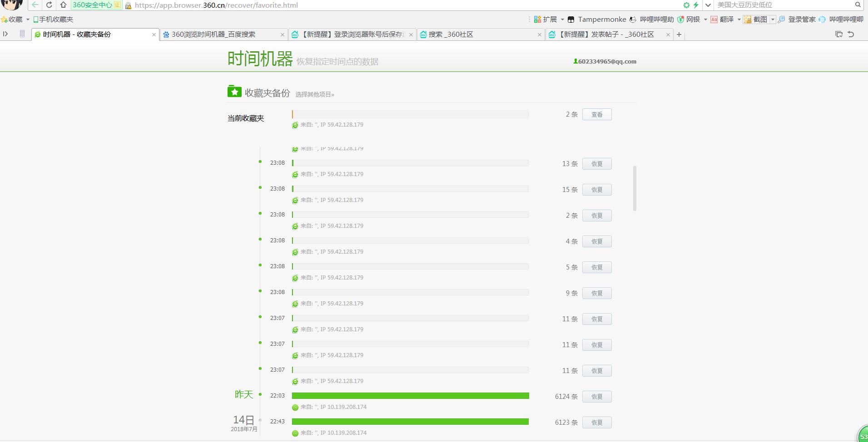Click the browser refresh icon
The height and width of the screenshot is (442, 868).
click(49, 5)
